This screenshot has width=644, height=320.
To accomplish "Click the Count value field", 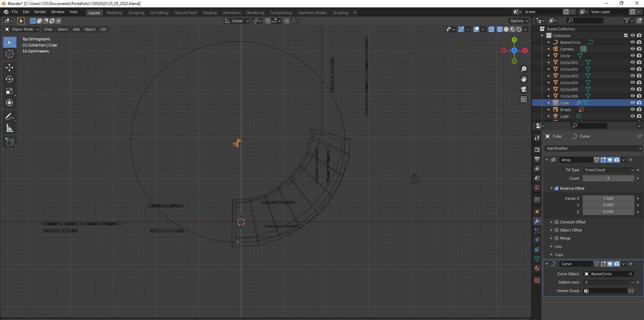I will (608, 178).
